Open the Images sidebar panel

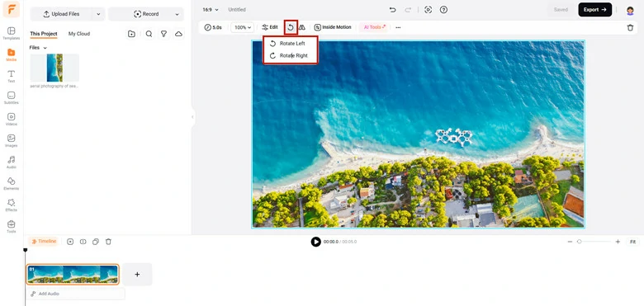[x=11, y=141]
